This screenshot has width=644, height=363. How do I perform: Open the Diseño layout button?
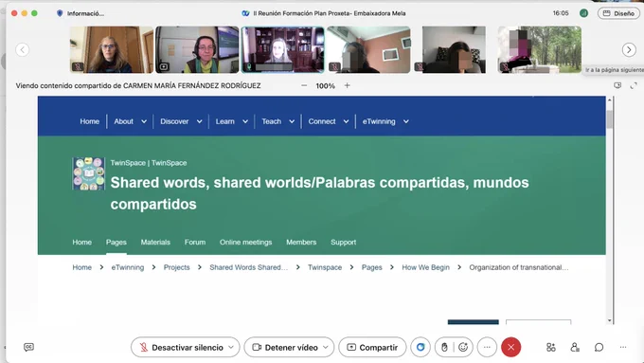point(618,13)
